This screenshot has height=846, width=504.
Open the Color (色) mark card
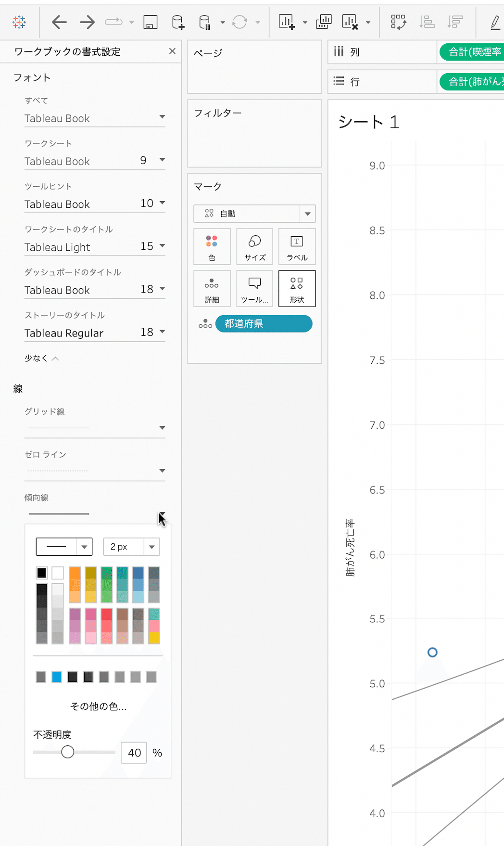(212, 246)
